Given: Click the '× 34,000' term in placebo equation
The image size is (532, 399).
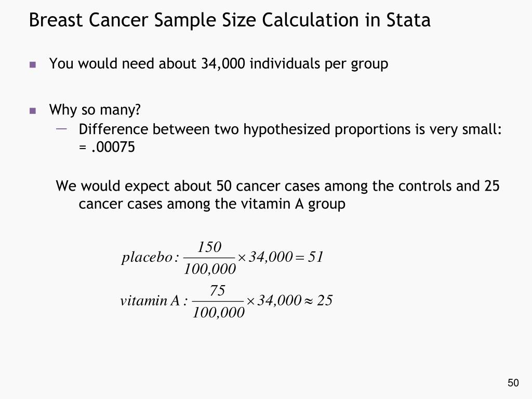Looking at the screenshot, I should point(265,257).
